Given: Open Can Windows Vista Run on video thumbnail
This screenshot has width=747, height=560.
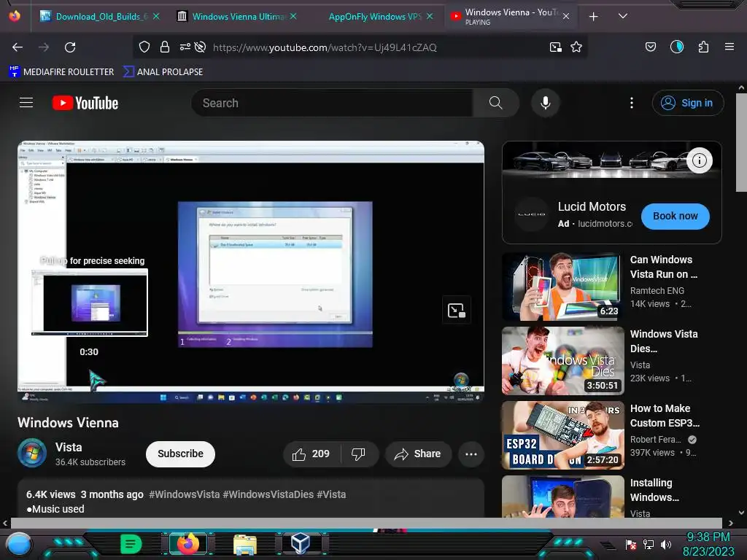Looking at the screenshot, I should click(x=562, y=287).
